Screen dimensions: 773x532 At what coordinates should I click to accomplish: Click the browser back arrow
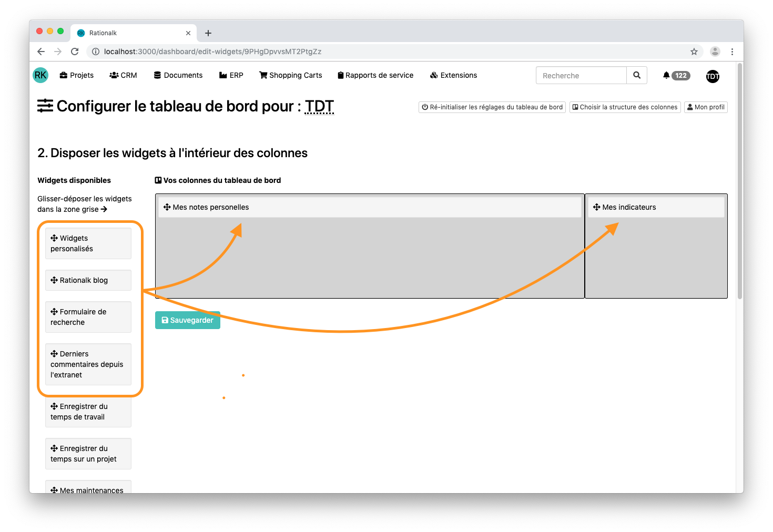coord(41,52)
